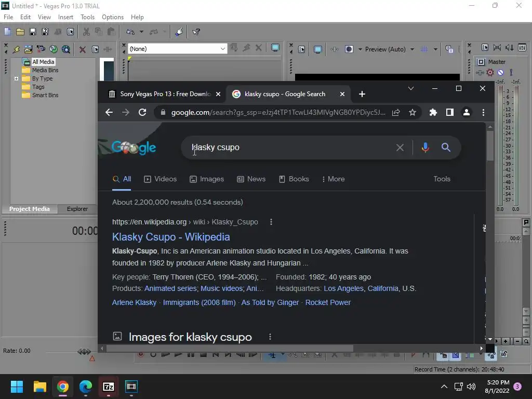Remove selected media with red X icon
The image size is (532, 399).
pyautogui.click(x=83, y=49)
